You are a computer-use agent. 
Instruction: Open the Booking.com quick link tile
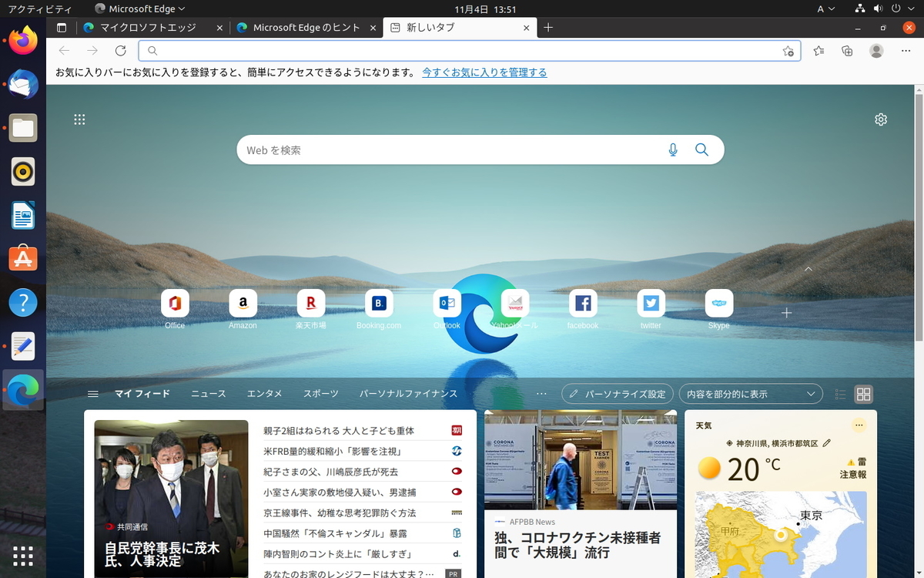[x=379, y=304]
